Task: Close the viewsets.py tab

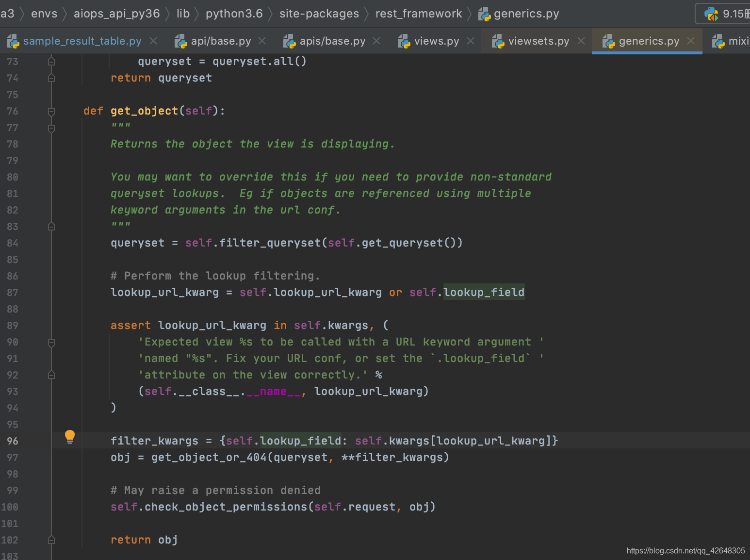Action: click(581, 41)
